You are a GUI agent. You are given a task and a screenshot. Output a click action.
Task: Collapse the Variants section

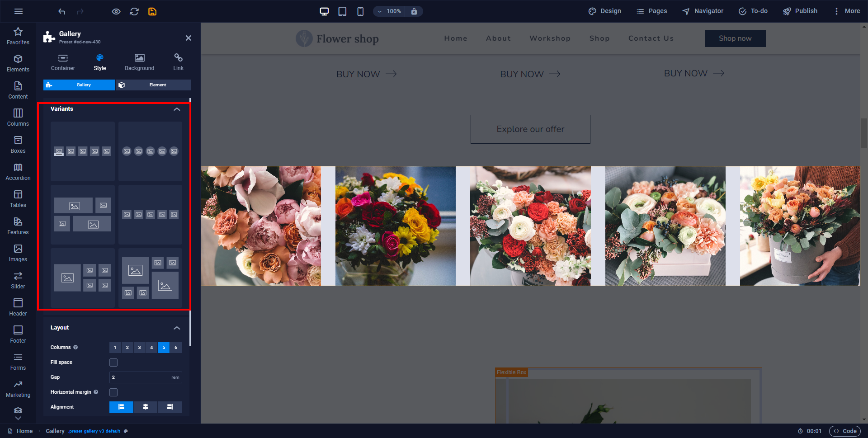coord(177,109)
